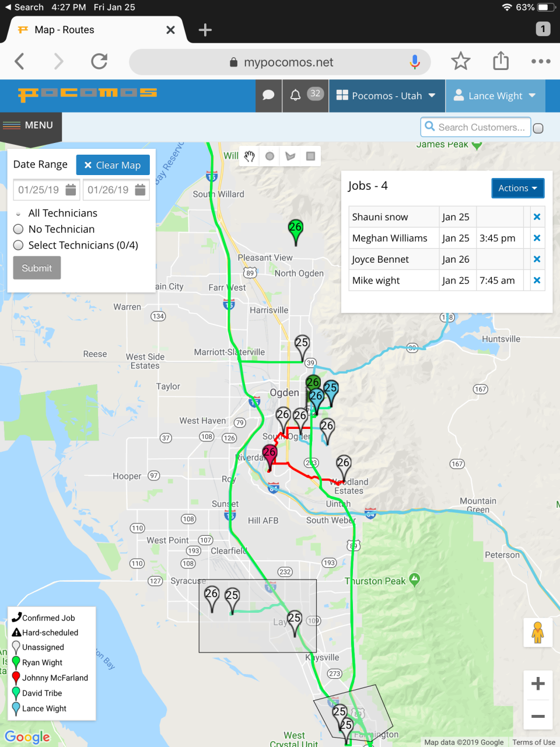Viewport: 560px width, 747px height.
Task: Click the Google logo on map
Action: [x=27, y=737]
